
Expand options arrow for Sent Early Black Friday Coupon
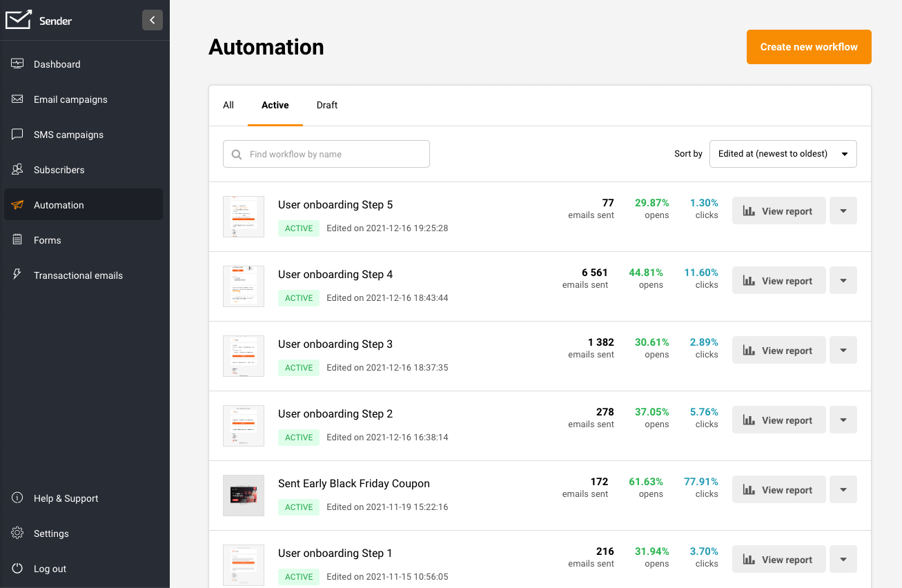click(843, 489)
